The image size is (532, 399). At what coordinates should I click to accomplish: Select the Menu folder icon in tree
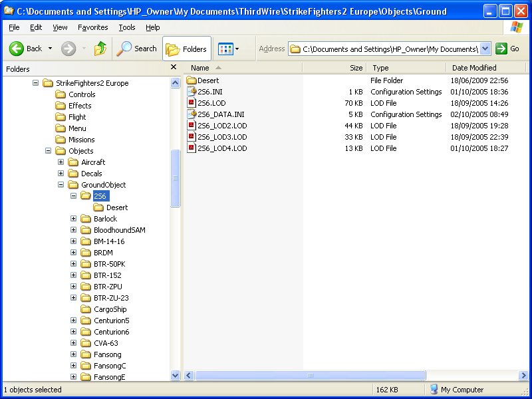coord(61,128)
